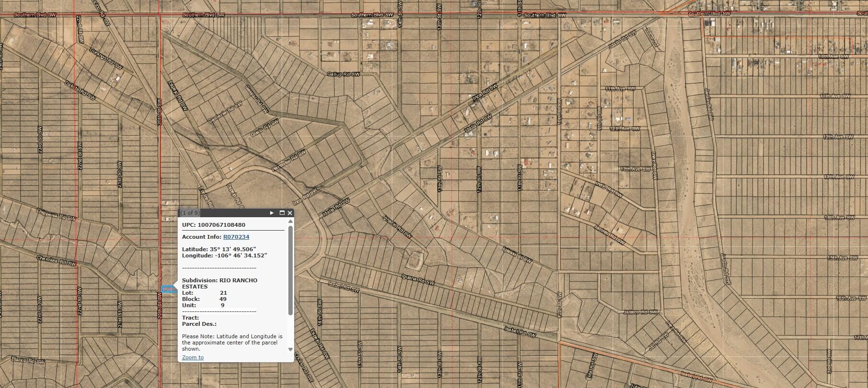Click the (1 of 9) popup title
The width and height of the screenshot is (868, 388).
(x=190, y=213)
